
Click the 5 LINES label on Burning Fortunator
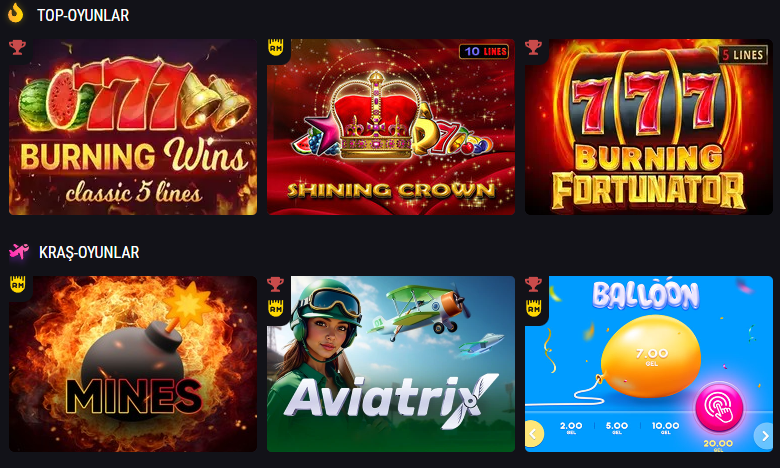[743, 55]
